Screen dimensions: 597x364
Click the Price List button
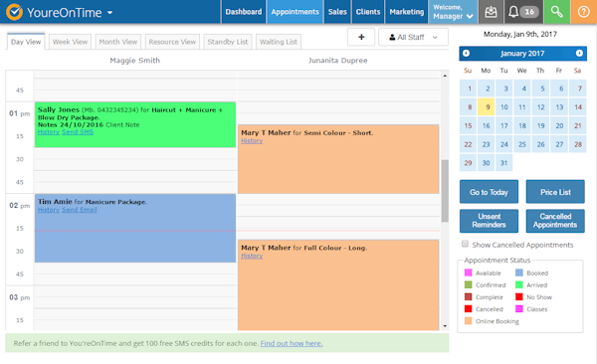pyautogui.click(x=555, y=192)
